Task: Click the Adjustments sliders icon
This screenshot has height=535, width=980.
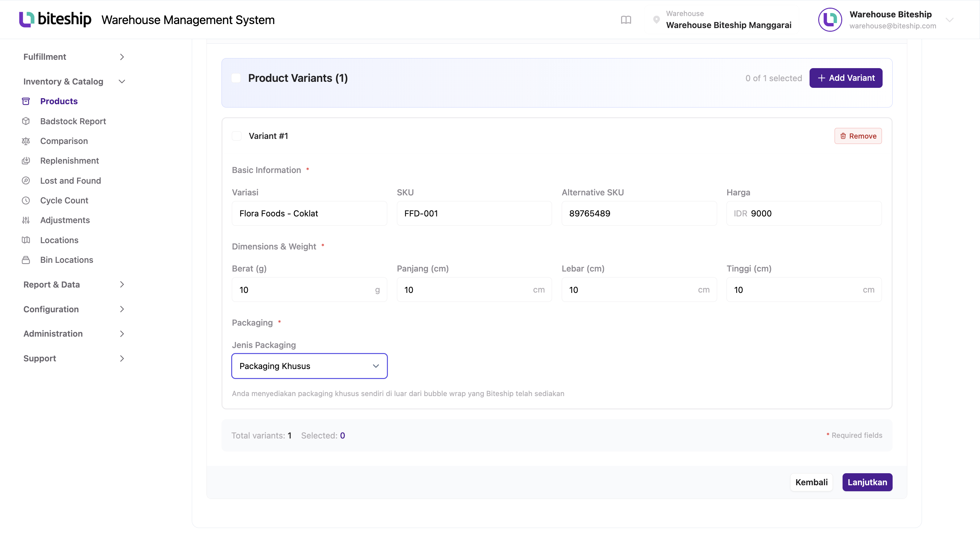Action: pos(26,220)
